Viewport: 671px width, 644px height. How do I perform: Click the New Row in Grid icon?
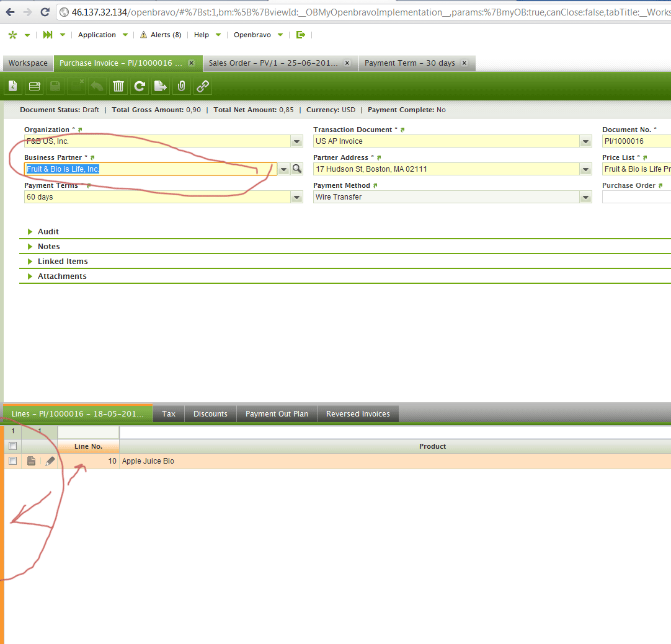pyautogui.click(x=34, y=86)
